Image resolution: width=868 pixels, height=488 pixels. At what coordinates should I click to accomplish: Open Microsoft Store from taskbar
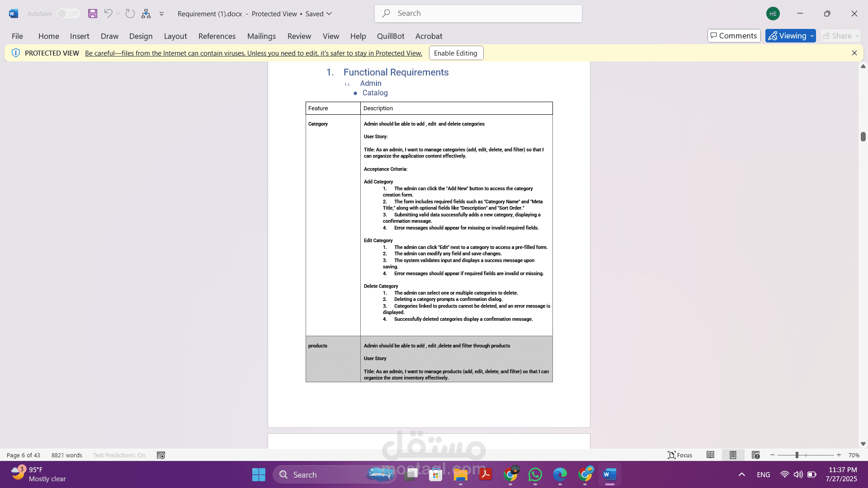tap(436, 475)
